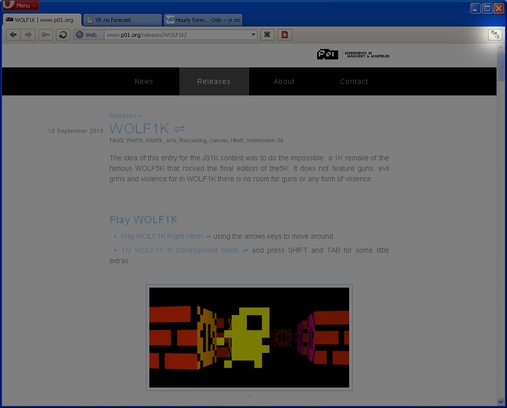The width and height of the screenshot is (507, 408).
Task: Click the scrollbar down arrow
Action: [x=501, y=401]
